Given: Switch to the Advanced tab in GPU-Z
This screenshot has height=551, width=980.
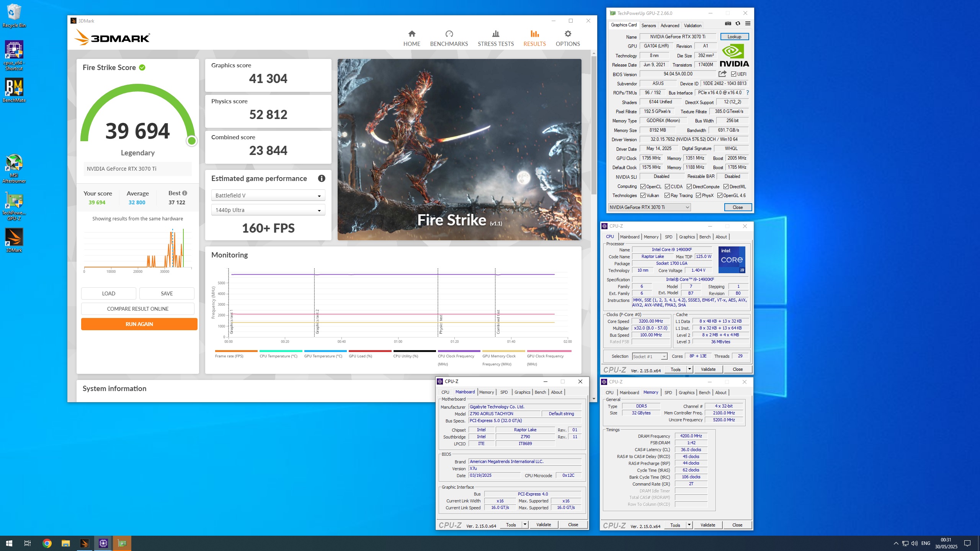Looking at the screenshot, I should pos(670,26).
